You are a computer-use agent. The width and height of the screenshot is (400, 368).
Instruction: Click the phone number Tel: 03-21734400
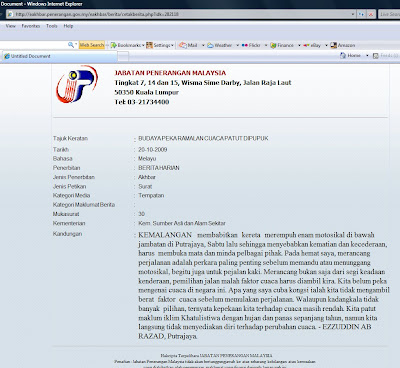[x=142, y=102]
